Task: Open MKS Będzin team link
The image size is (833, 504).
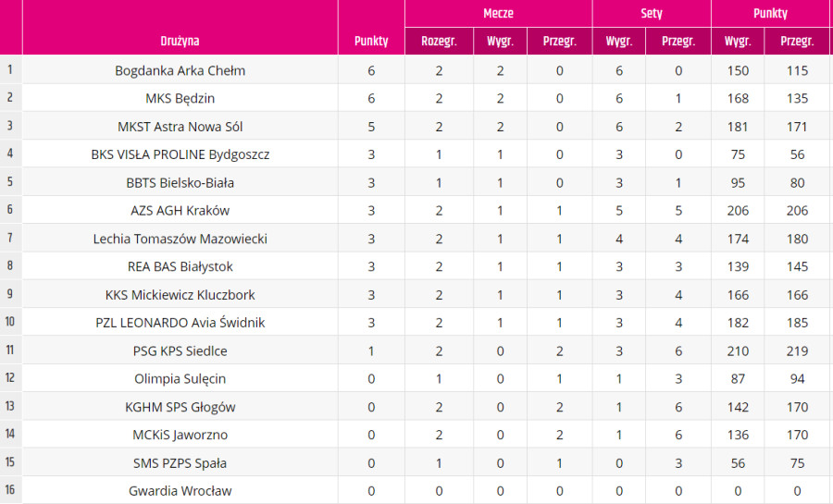Action: click(180, 98)
